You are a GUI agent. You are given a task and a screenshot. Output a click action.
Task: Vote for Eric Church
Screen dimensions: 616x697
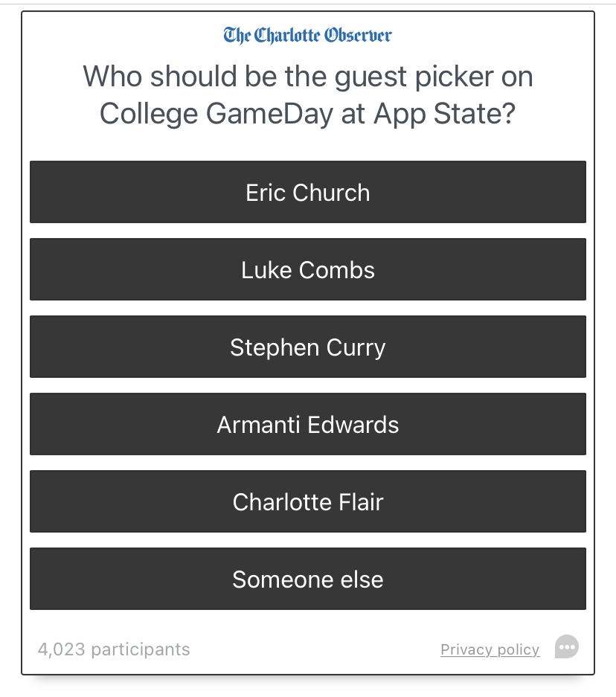pos(307,192)
